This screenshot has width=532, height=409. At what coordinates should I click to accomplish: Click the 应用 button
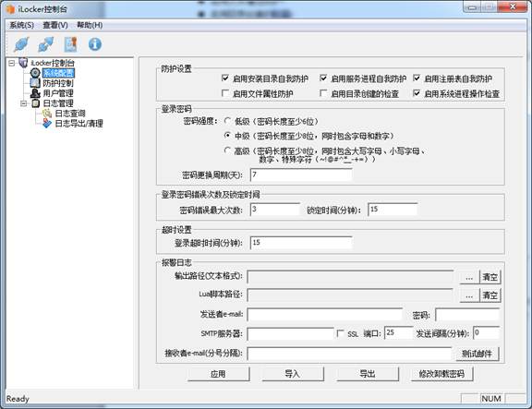[219, 374]
